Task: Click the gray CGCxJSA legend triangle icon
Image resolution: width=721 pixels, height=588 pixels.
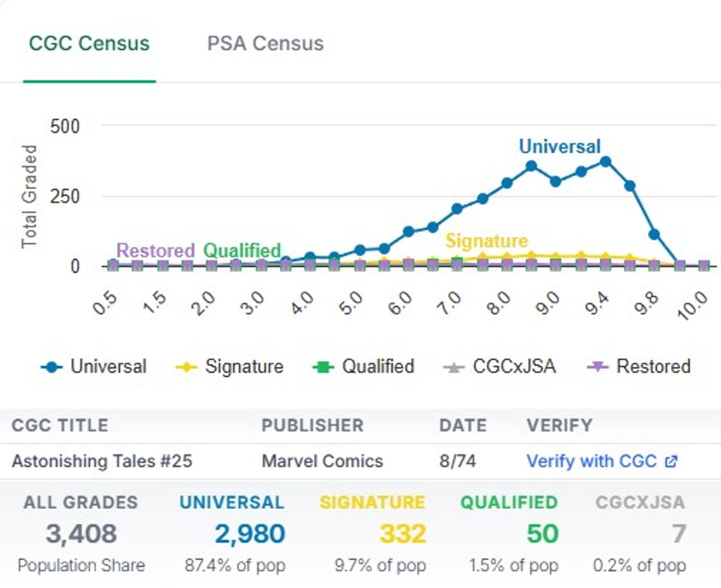Action: click(453, 367)
